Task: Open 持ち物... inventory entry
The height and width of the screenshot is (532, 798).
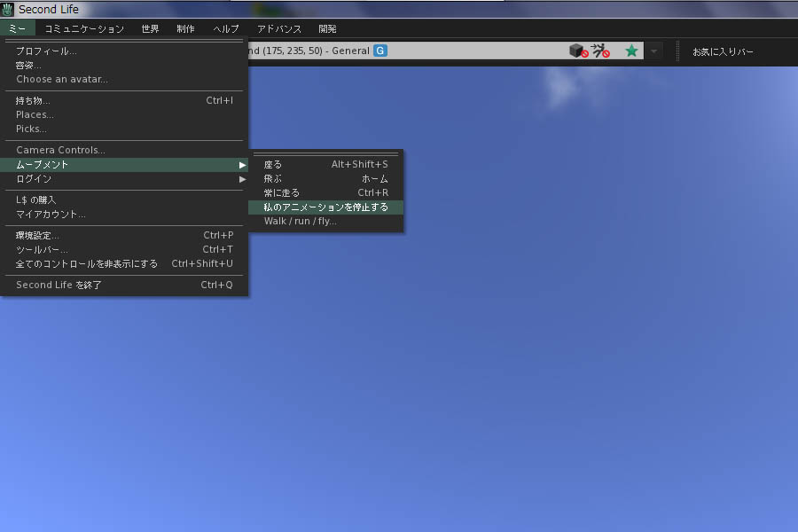Action: [x=124, y=101]
